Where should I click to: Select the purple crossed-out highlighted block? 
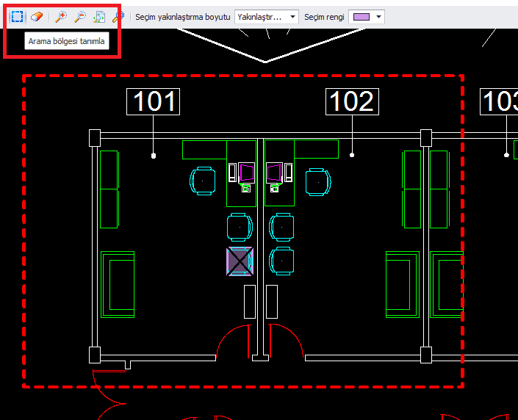point(240,261)
